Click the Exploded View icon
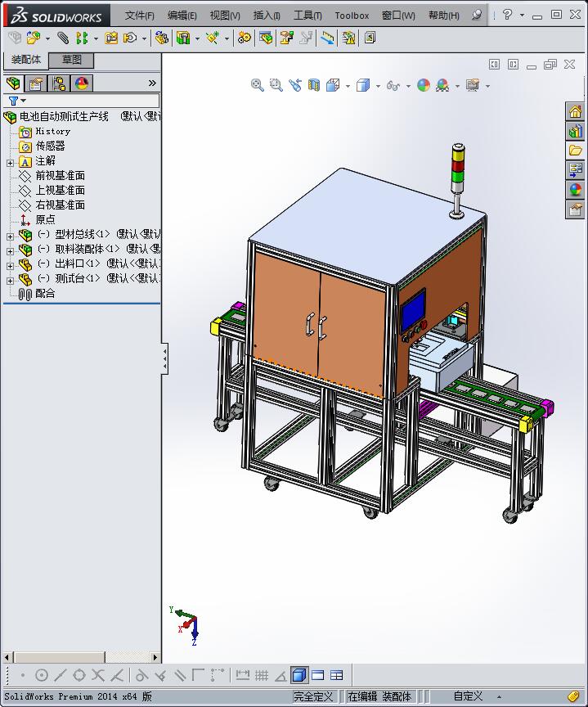This screenshot has height=707, width=588. [x=286, y=38]
